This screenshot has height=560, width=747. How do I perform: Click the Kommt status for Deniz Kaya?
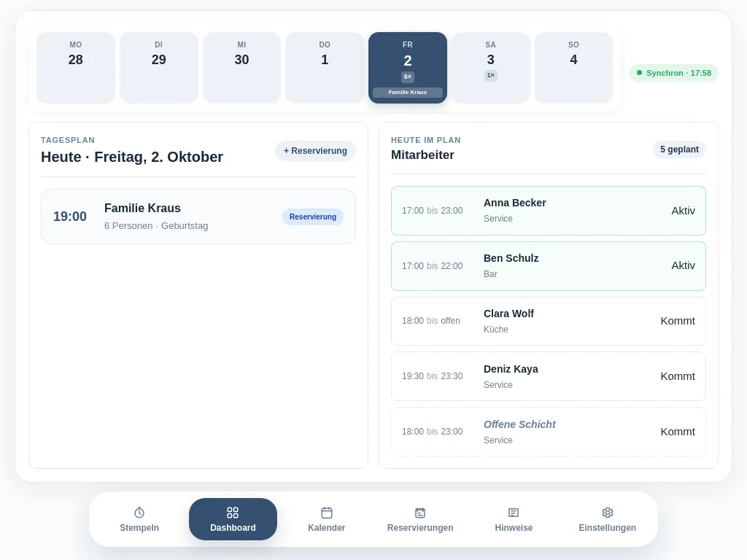click(x=678, y=376)
